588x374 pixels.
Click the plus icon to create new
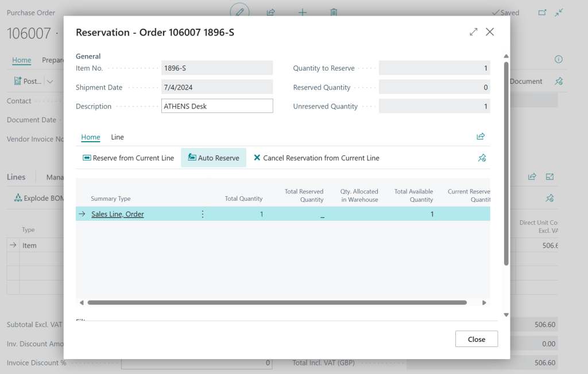303,13
